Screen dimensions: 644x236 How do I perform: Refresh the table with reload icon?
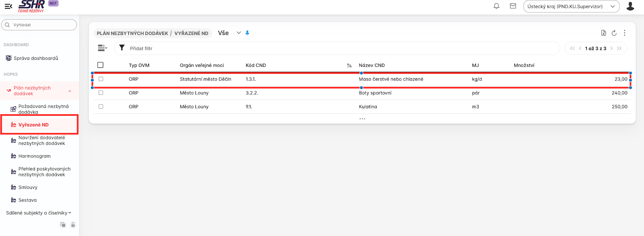614,33
